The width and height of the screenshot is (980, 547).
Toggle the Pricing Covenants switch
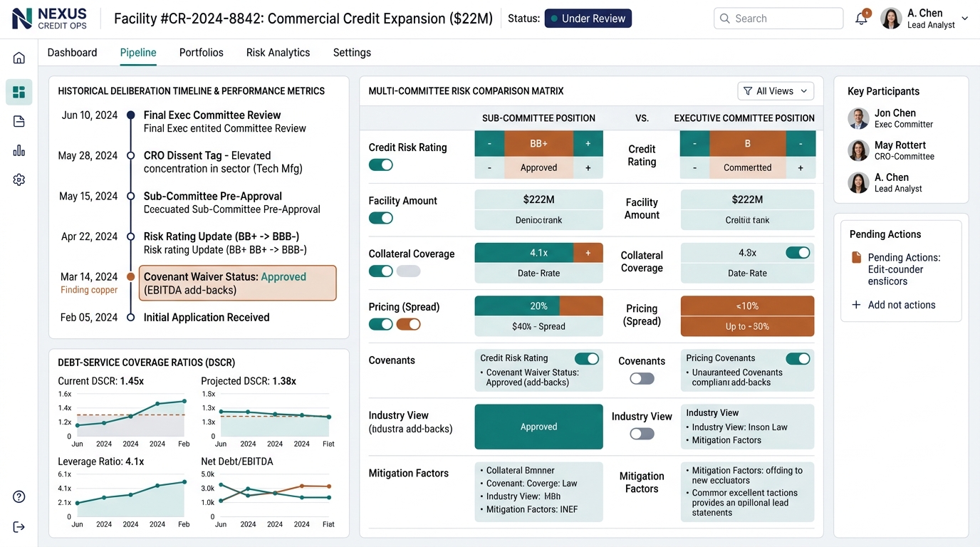[x=798, y=358]
